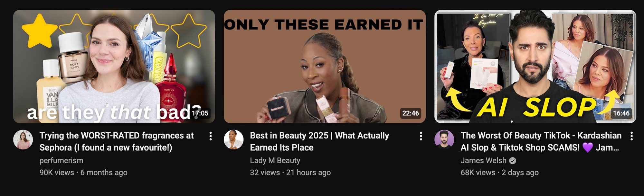Open 'Best in Beauty 2025' video title
This screenshot has width=644, height=196.
tap(319, 141)
